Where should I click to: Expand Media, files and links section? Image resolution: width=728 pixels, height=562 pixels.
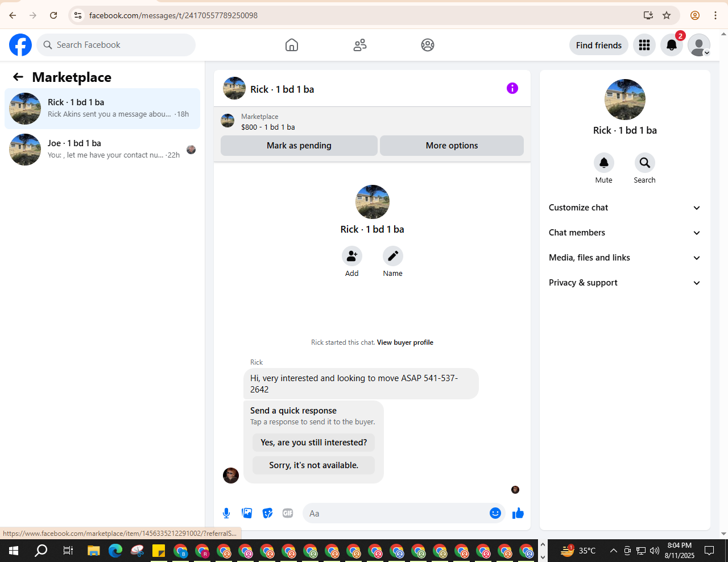pos(624,258)
